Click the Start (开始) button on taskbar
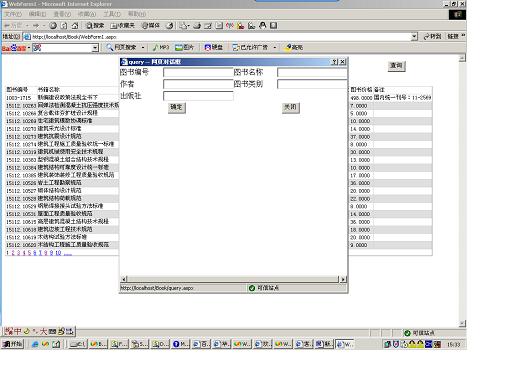This screenshot has height=384, width=512. [x=13, y=344]
